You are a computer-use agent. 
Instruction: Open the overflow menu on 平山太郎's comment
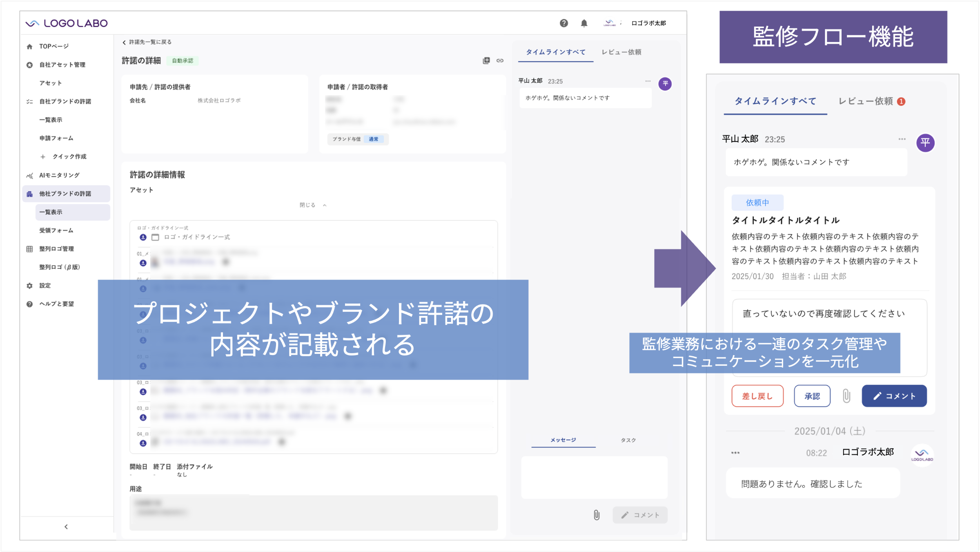648,80
